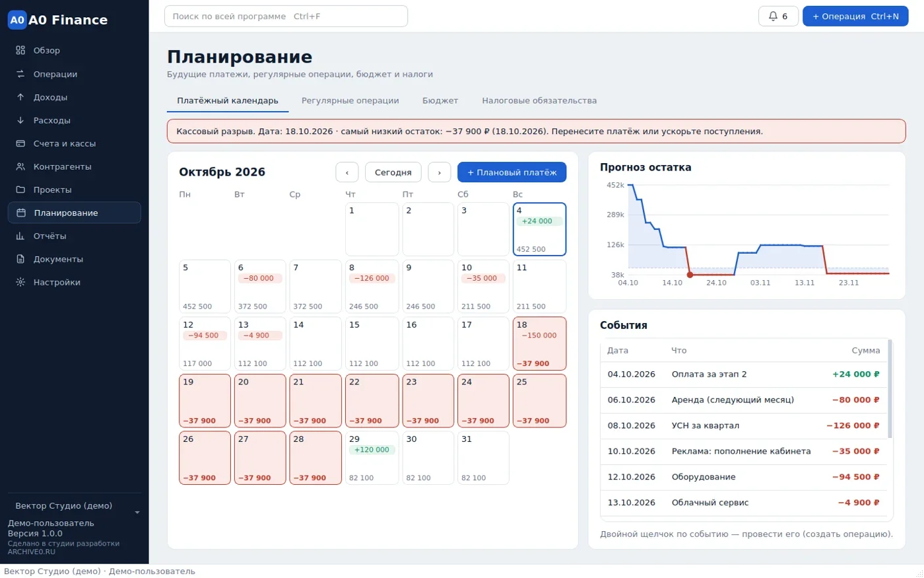Open the Бюджет tab
924x578 pixels.
click(440, 100)
